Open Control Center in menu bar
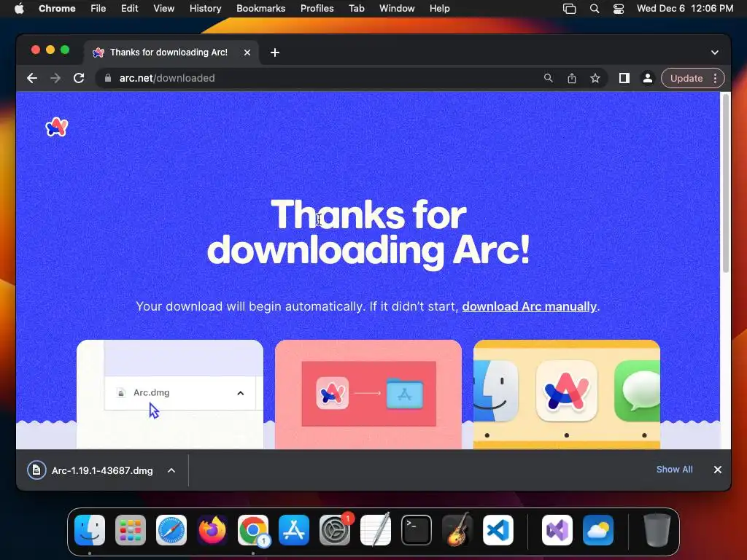Viewport: 747px width, 560px height. (619, 8)
